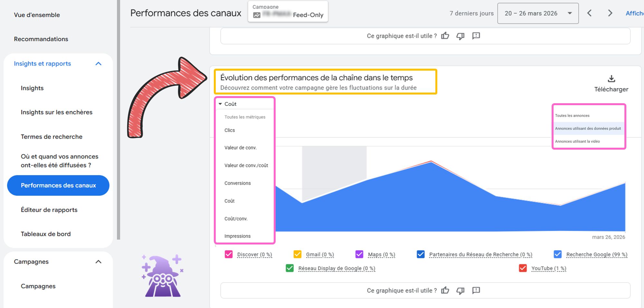Open the 20 – 26 mars 2026 date dropdown
This screenshot has height=308, width=644.
pyautogui.click(x=538, y=13)
